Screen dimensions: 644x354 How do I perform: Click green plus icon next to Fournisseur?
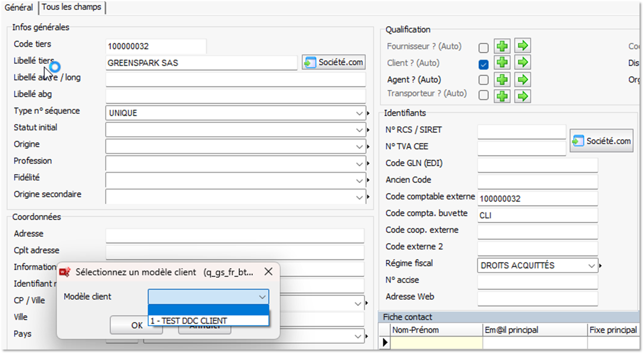point(502,46)
